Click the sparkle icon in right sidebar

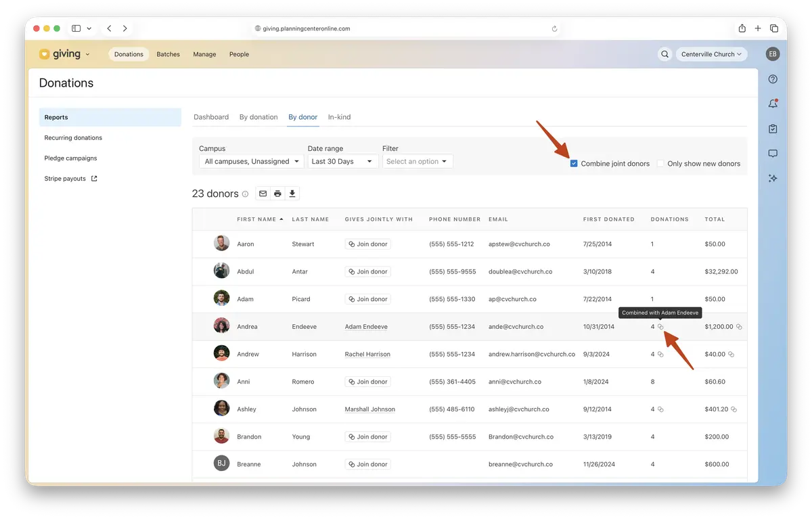[x=773, y=178]
